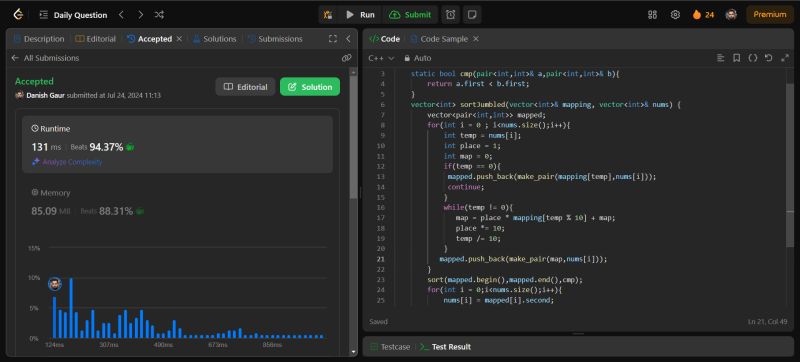800x362 pixels.
Task: Click the 94.37% runtime beats value
Action: click(x=106, y=147)
